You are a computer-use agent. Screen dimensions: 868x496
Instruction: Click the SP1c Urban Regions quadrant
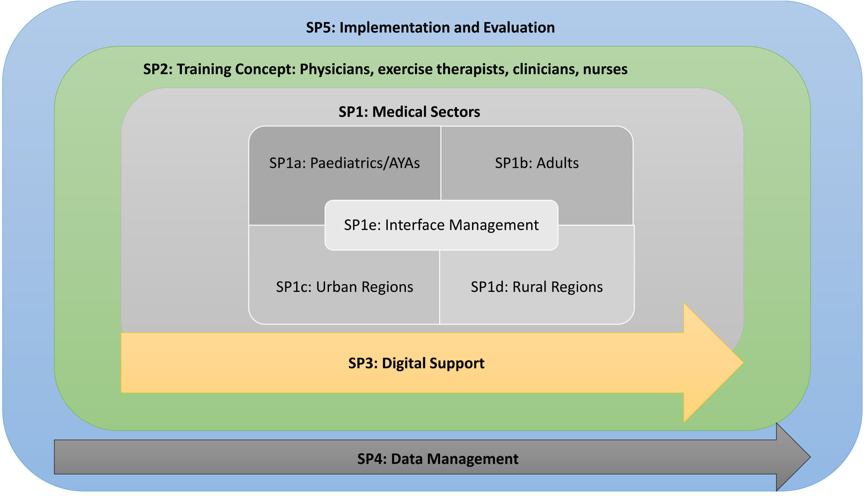pos(345,287)
